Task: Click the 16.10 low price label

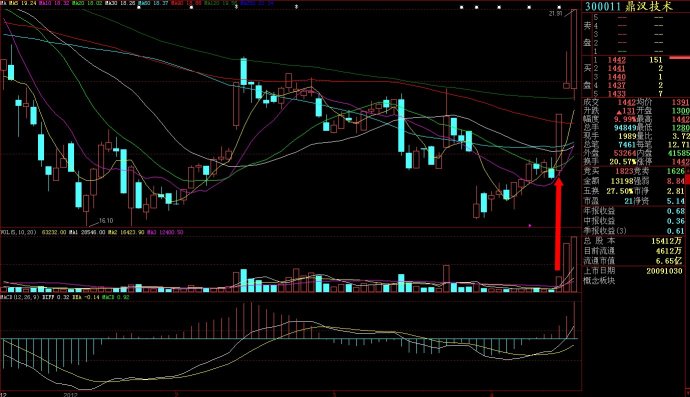Action: tap(106, 221)
